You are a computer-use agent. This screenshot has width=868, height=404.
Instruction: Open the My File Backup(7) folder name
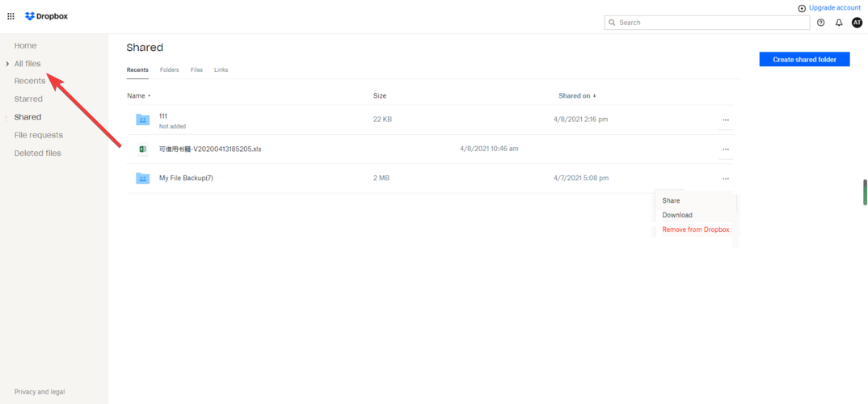point(185,179)
